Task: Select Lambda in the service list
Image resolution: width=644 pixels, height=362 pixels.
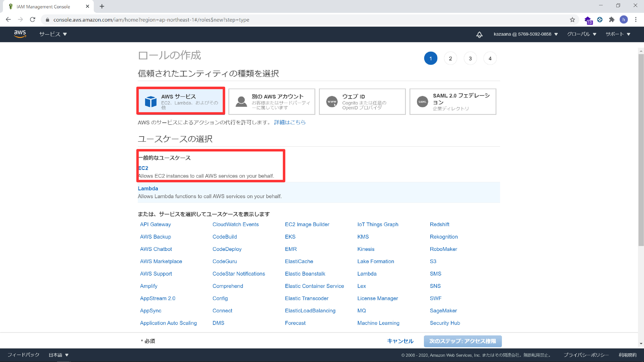Action: point(367,274)
